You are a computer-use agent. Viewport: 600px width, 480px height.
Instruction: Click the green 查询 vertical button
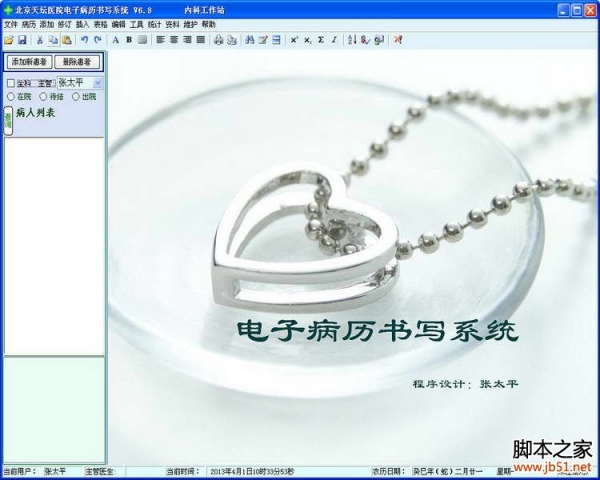pos(8,121)
